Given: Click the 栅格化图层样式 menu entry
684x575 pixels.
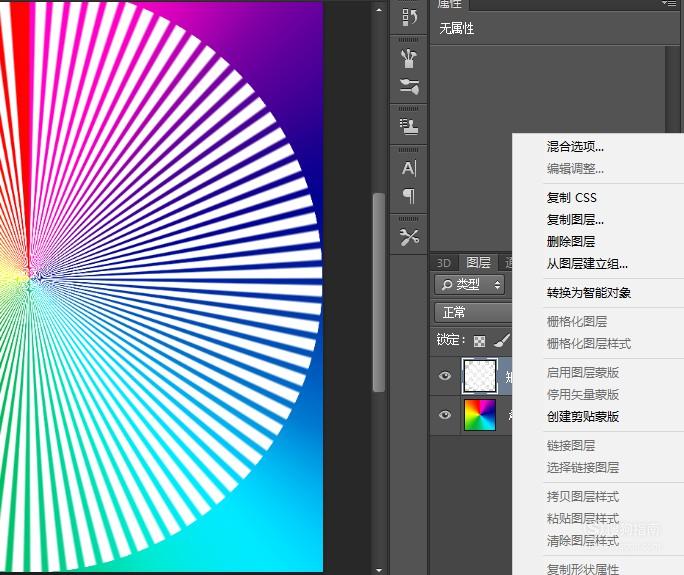Looking at the screenshot, I should point(589,344).
